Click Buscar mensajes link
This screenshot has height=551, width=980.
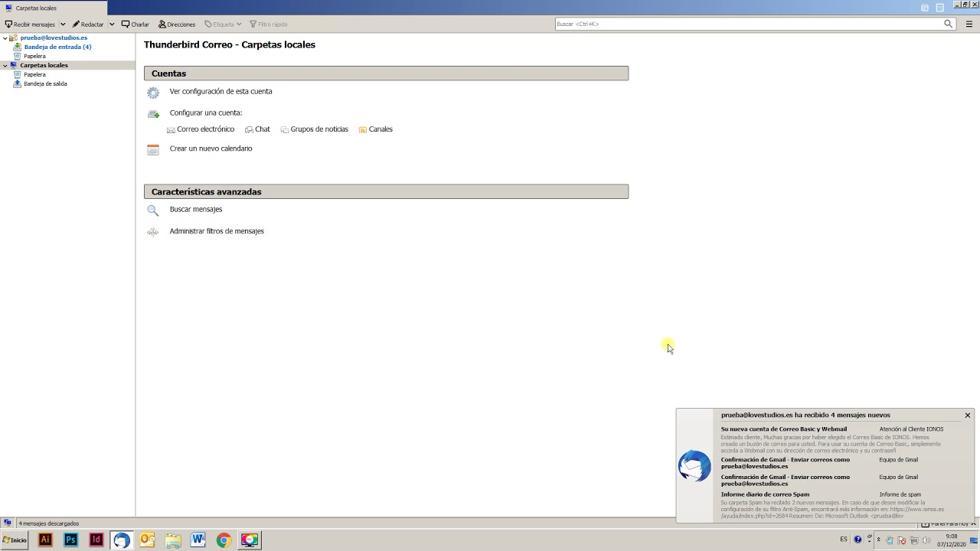196,209
